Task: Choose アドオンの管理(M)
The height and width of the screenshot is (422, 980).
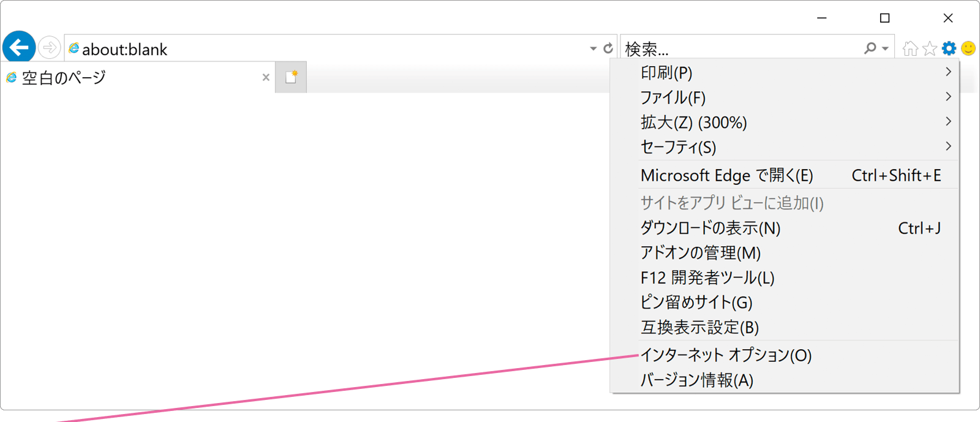Action: (x=785, y=252)
